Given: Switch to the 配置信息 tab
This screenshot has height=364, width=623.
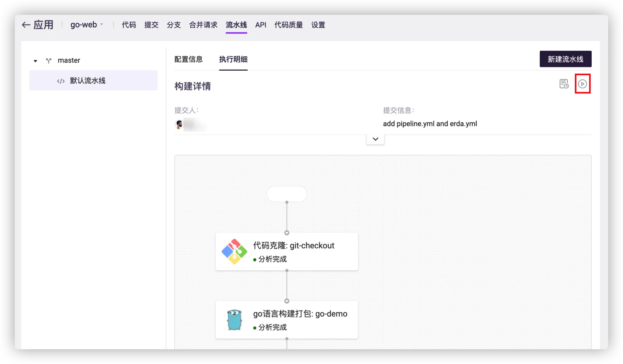Looking at the screenshot, I should click(189, 59).
